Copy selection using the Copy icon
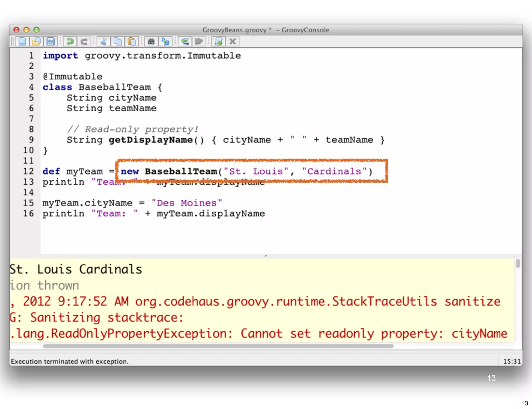Viewport: 532px width, 409px height. coord(118,42)
